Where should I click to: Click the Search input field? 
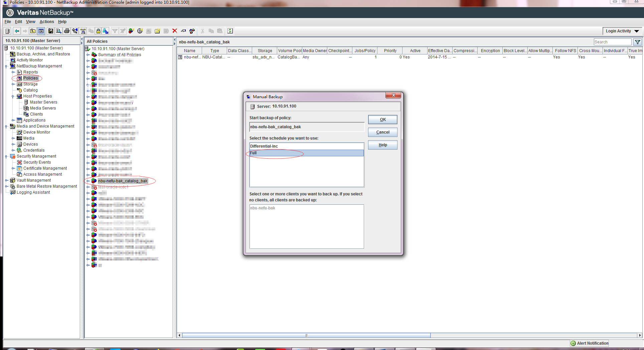(612, 42)
